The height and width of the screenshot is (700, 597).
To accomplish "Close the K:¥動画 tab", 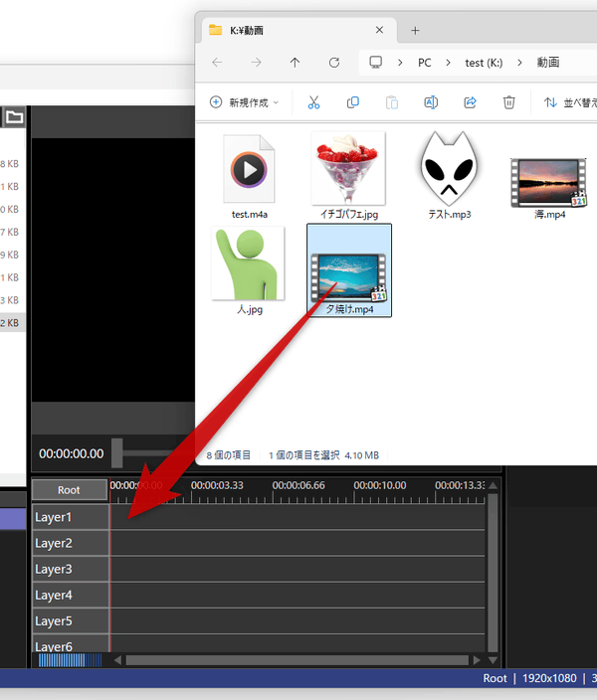I will tap(379, 30).
